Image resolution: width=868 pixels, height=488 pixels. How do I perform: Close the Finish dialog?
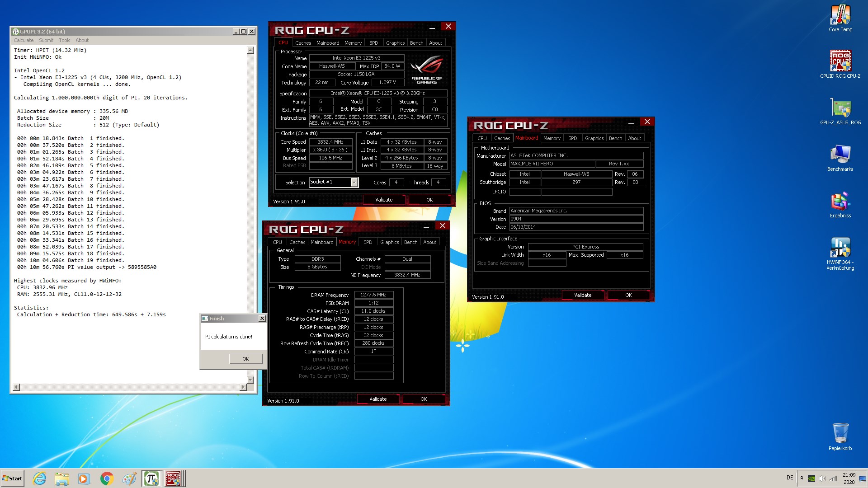pos(262,319)
